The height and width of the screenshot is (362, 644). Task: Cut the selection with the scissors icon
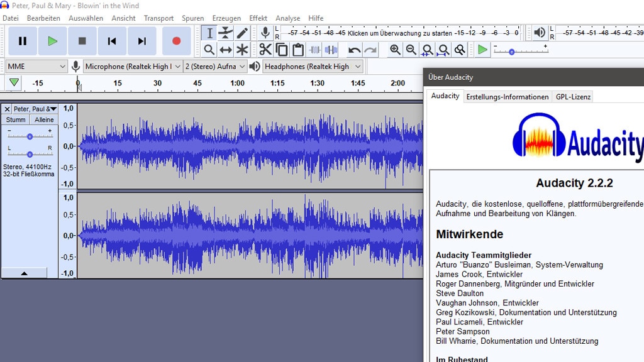[x=266, y=49]
